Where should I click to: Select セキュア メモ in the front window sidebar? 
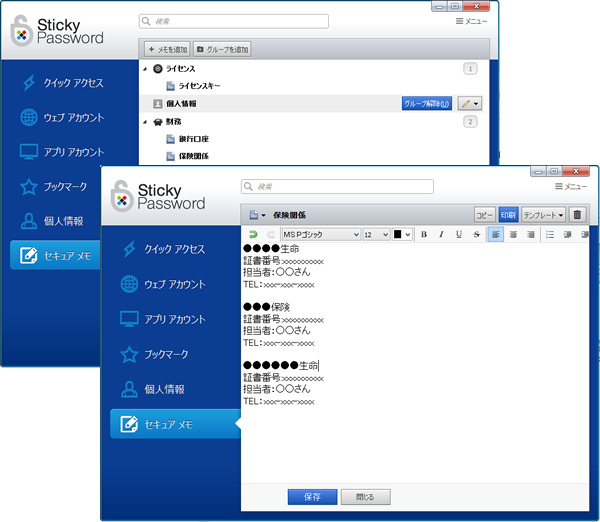175,424
